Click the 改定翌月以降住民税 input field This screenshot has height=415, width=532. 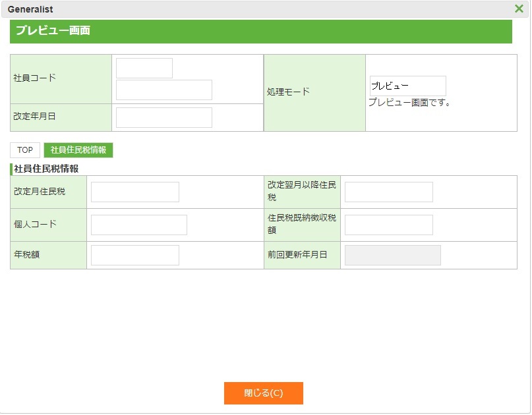[389, 192]
